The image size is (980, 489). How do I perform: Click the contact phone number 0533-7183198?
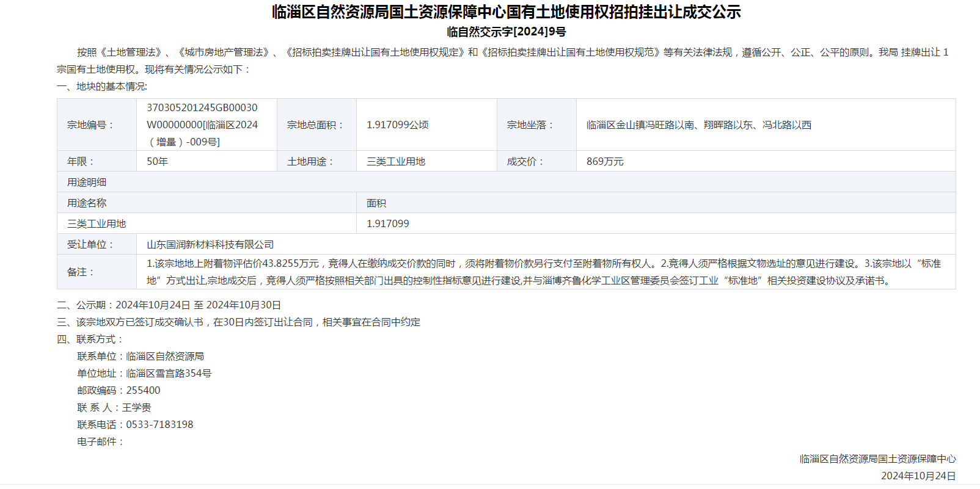click(x=159, y=424)
